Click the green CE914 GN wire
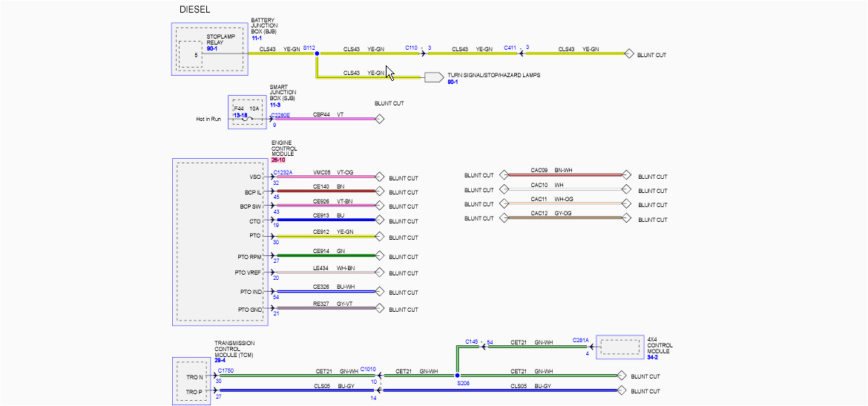Image resolution: width=868 pixels, height=406 pixels. [326, 256]
